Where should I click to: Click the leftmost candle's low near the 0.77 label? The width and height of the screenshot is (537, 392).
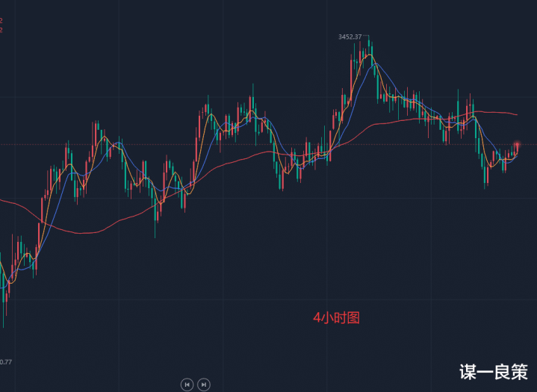[4, 325]
